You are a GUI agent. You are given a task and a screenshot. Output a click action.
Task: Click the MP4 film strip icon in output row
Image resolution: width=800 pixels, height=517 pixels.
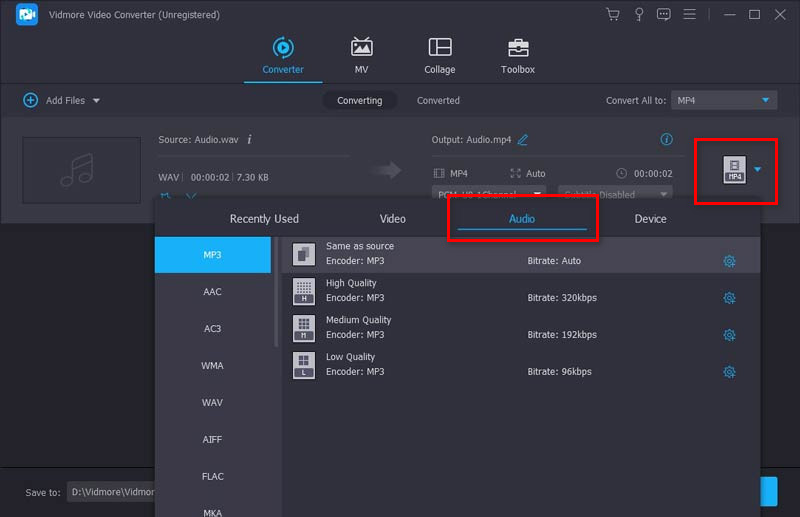(439, 173)
